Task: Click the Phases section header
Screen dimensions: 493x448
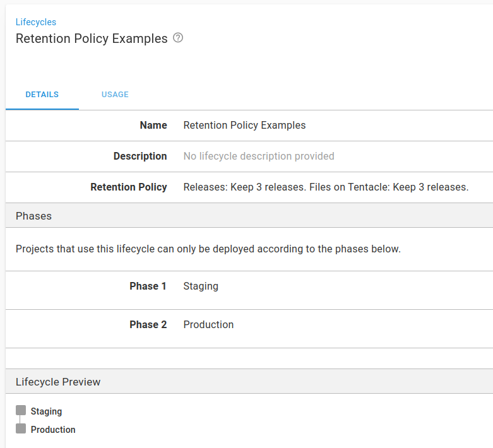Action: (249, 216)
